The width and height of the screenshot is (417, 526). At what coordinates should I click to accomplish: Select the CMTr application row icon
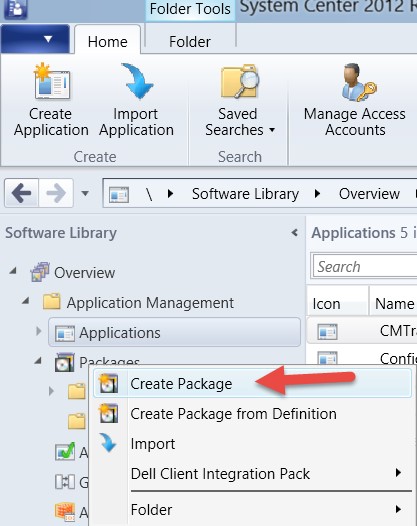327,331
